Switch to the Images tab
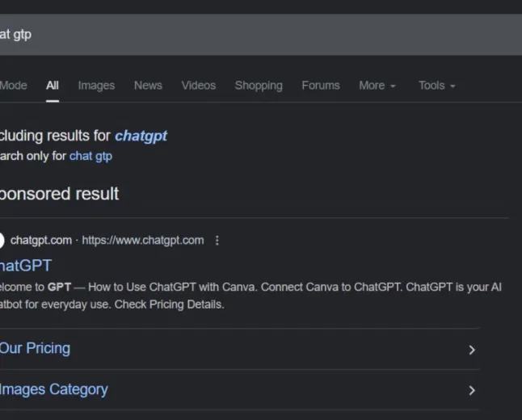 coord(96,86)
